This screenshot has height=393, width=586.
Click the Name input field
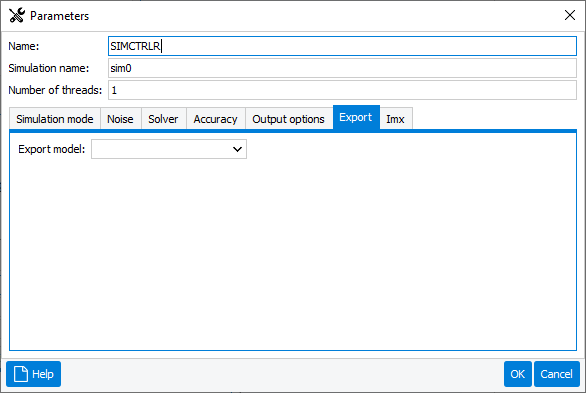point(342,46)
